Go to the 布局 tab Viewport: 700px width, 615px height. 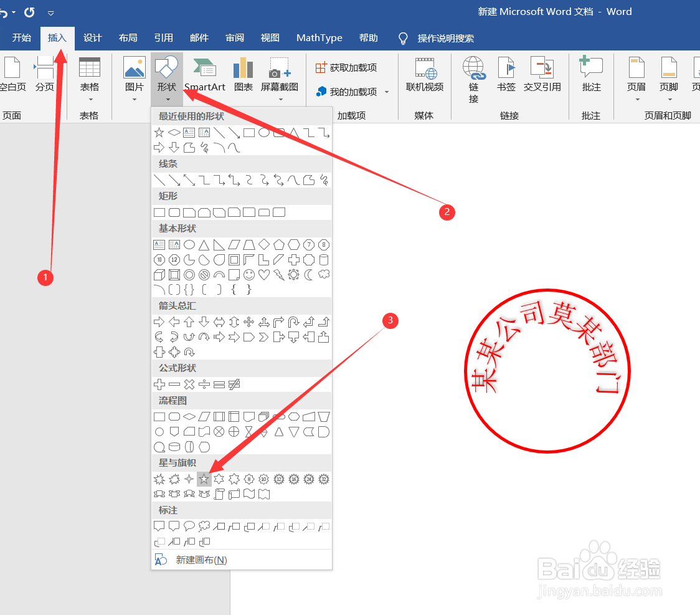click(x=128, y=38)
